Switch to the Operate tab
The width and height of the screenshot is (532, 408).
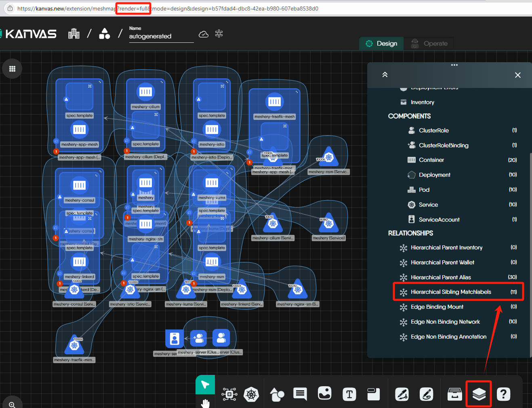(x=429, y=44)
